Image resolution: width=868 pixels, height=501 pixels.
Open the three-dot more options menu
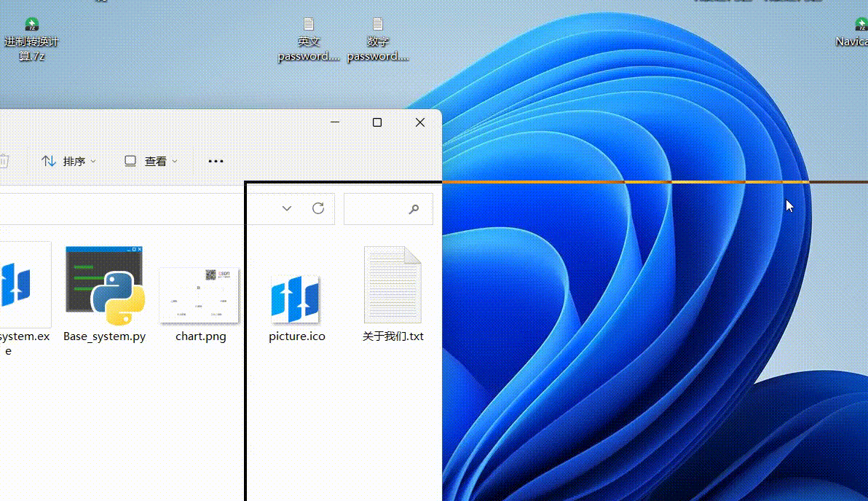tap(216, 161)
